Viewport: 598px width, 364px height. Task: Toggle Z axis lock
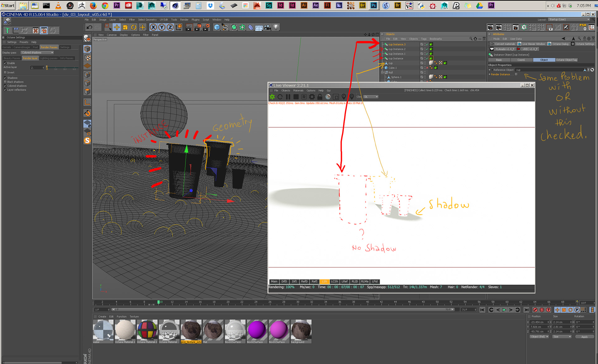(170, 27)
